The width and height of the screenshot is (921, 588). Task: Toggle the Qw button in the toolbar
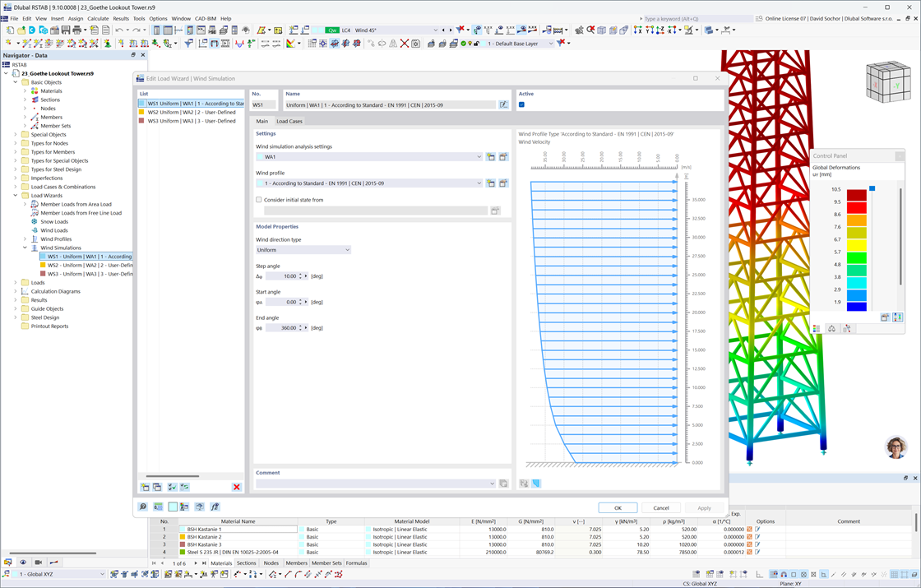332,30
